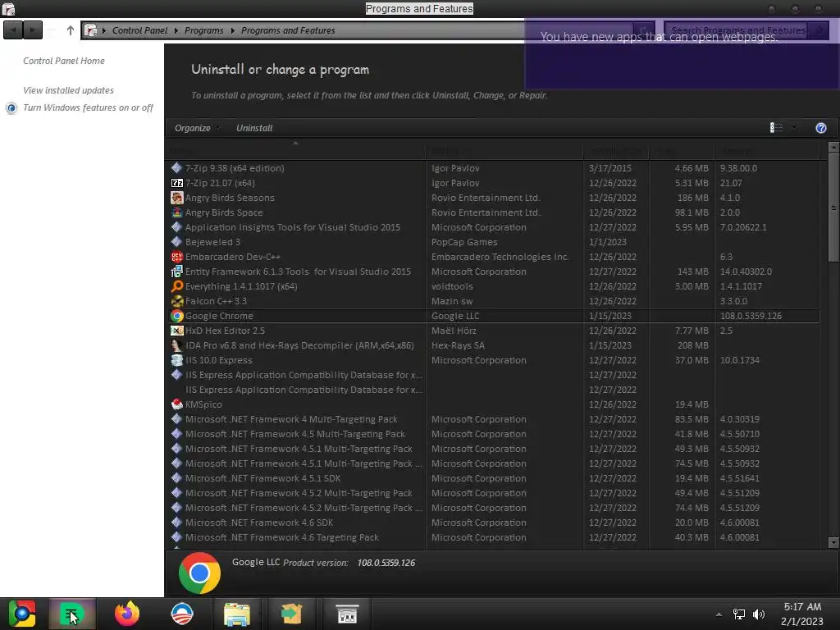The image size is (840, 630).
Task: Expand the root breadcrumb arrow beside the folder icon
Action: [x=104, y=30]
